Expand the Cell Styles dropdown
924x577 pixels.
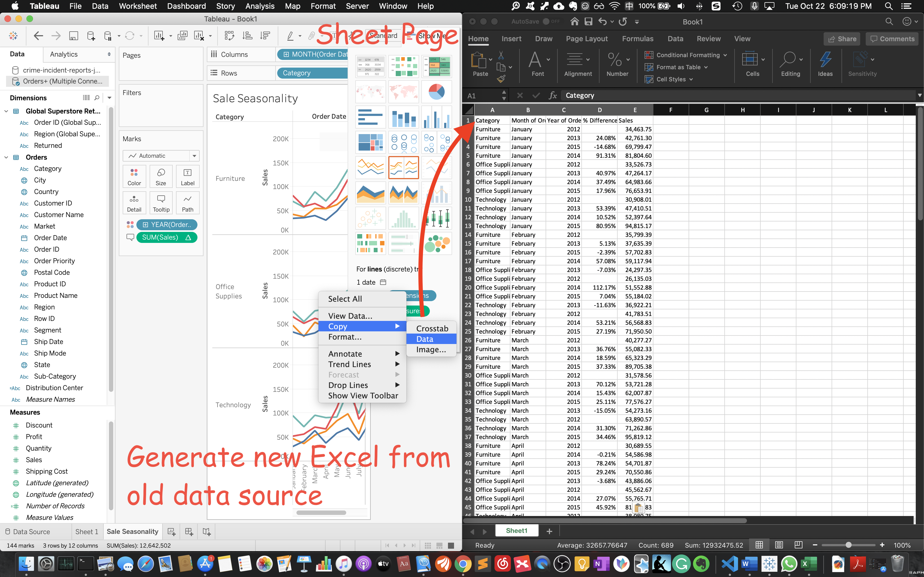click(x=691, y=79)
